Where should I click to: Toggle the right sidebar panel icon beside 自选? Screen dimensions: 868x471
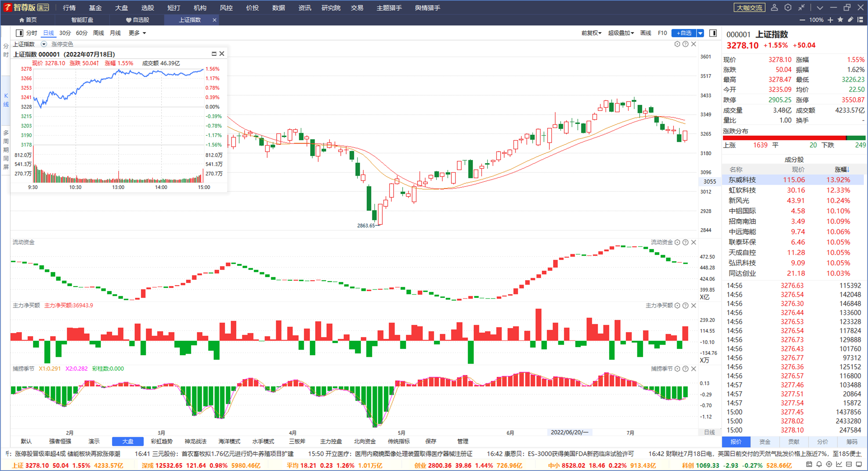coord(713,33)
